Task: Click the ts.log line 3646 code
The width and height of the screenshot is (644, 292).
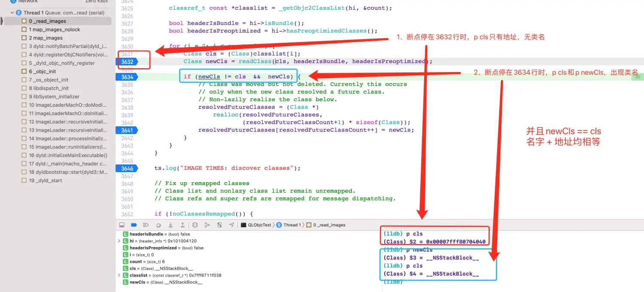Action: pos(228,168)
